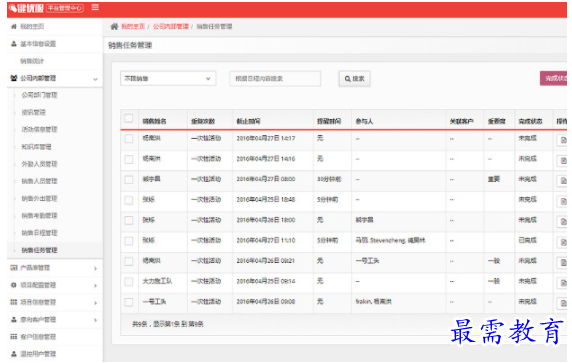Open action icon for the 14:17 row
572x363 pixels.
coord(563,140)
